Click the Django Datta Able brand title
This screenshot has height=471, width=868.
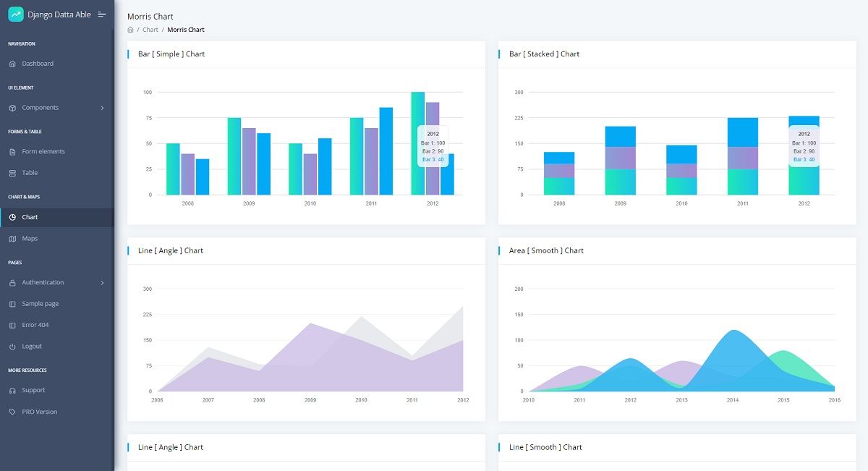59,14
